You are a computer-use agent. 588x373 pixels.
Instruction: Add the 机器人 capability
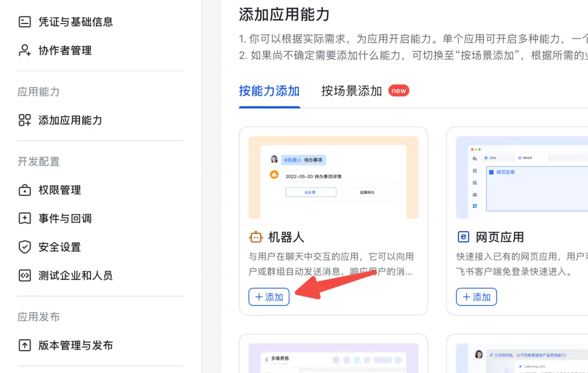pyautogui.click(x=269, y=297)
